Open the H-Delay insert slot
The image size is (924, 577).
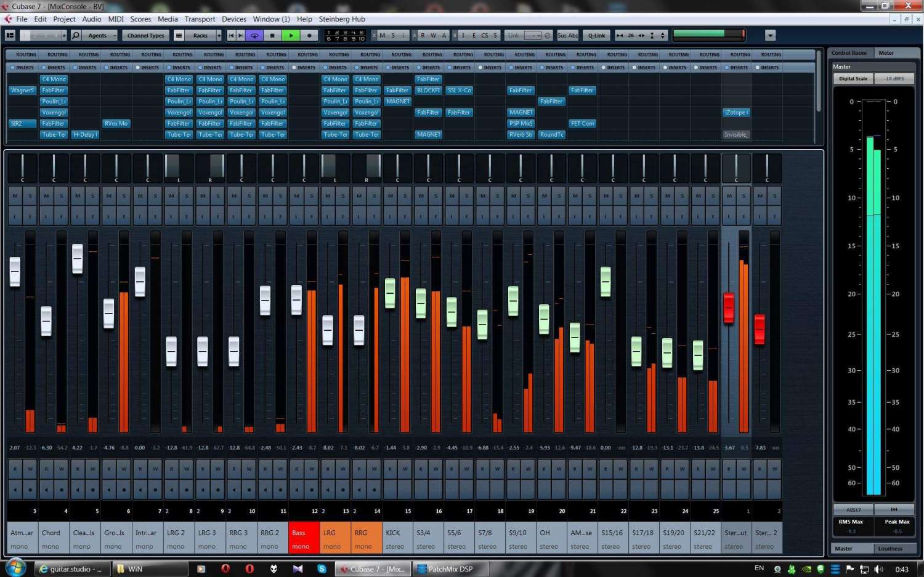pos(85,135)
